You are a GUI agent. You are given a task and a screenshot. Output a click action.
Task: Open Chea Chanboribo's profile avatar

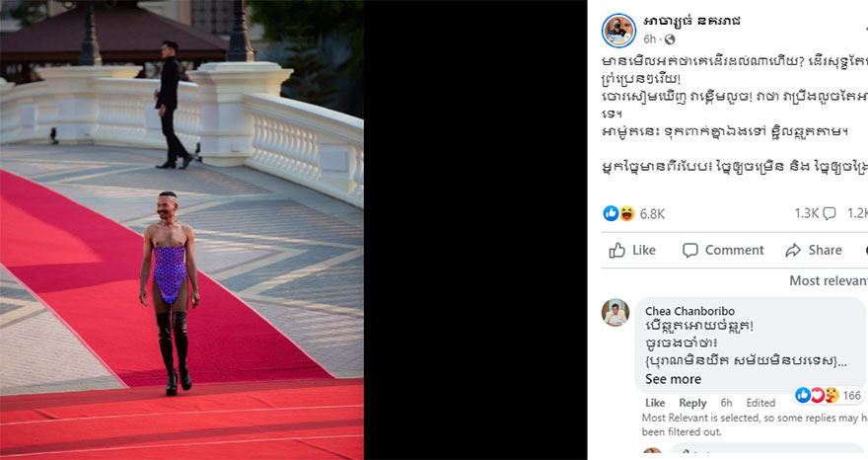tap(615, 313)
